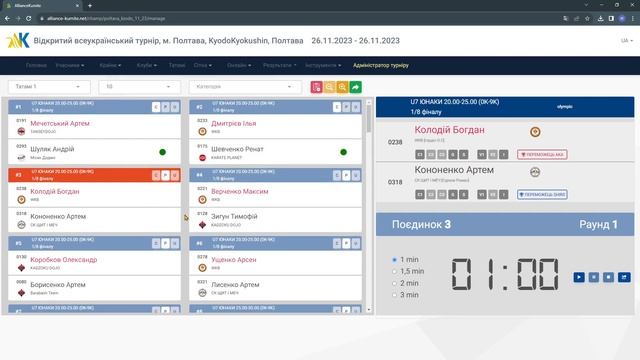Click the zoom in magnifier icon

pos(342,87)
